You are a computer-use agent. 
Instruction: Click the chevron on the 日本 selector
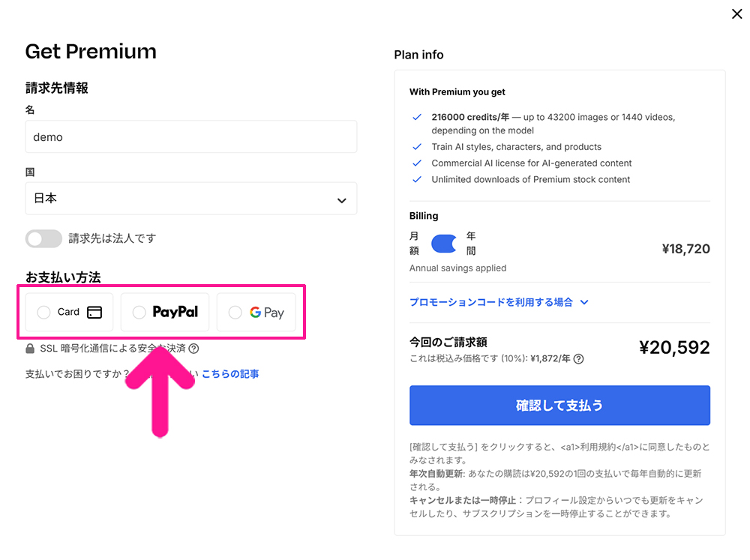[x=341, y=199]
